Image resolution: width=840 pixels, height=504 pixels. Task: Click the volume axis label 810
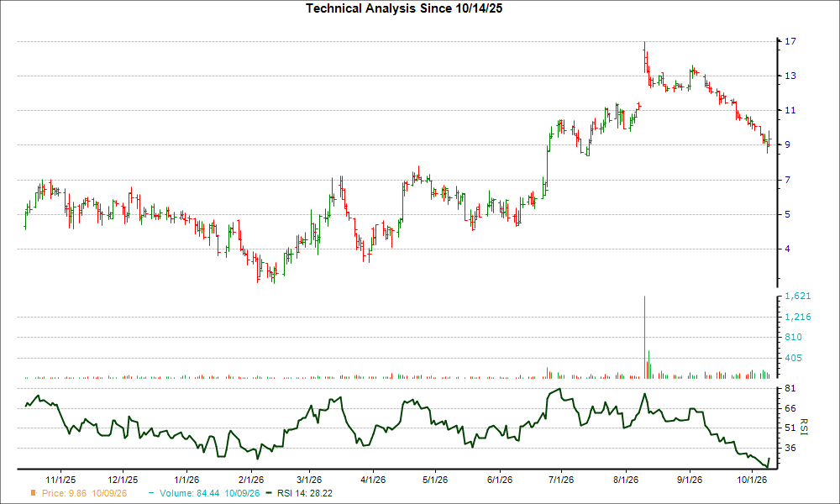pos(794,338)
